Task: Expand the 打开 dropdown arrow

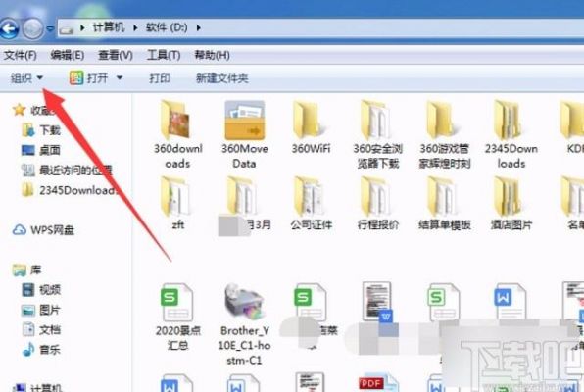Action: (120, 78)
